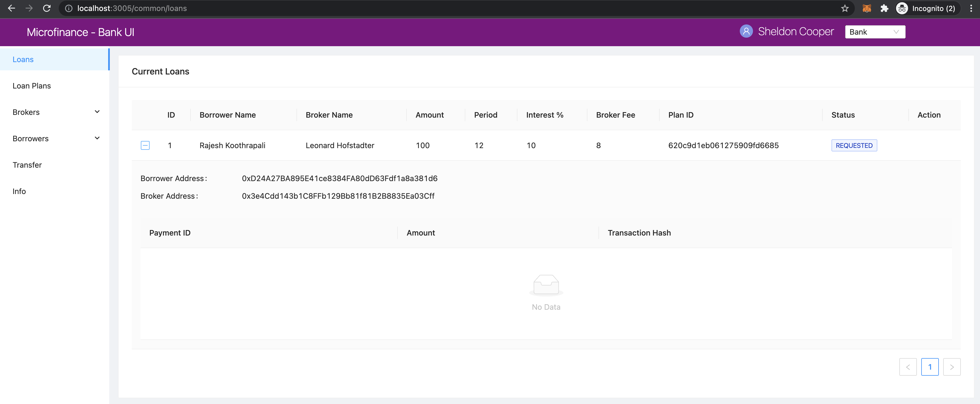Image resolution: width=980 pixels, height=404 pixels.
Task: Click the Broker Name column header
Action: [329, 115]
